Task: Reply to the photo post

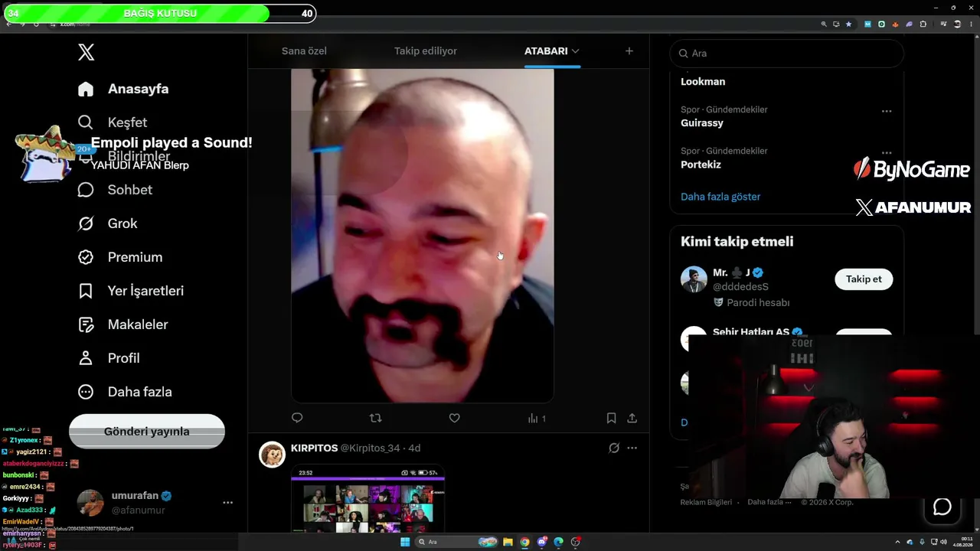Action: coord(298,418)
